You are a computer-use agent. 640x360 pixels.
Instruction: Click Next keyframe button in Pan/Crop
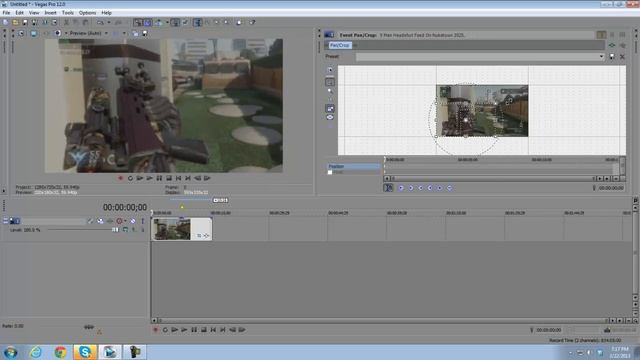click(x=420, y=188)
